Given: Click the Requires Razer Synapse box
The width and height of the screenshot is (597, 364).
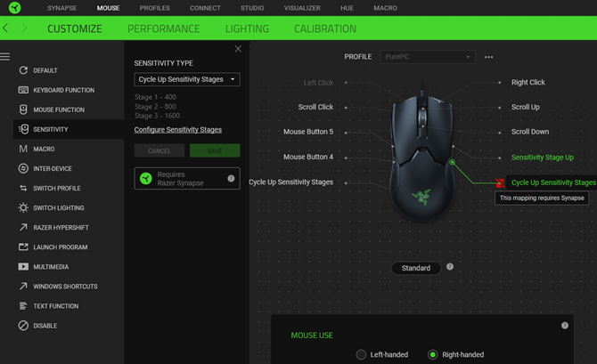Looking at the screenshot, I should 187,178.
